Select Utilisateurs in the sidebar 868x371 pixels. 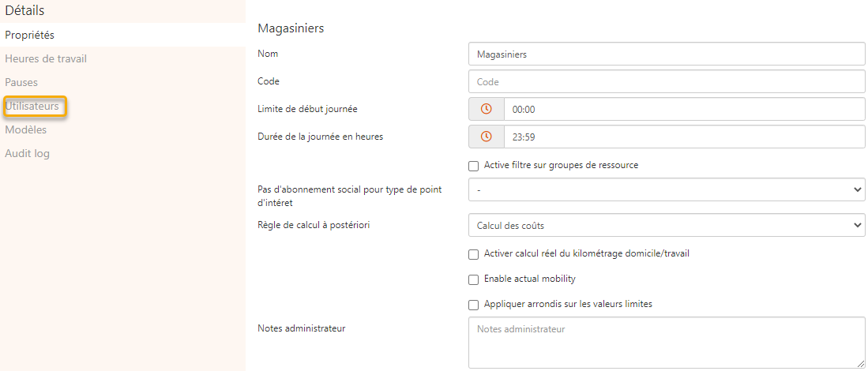(32, 106)
